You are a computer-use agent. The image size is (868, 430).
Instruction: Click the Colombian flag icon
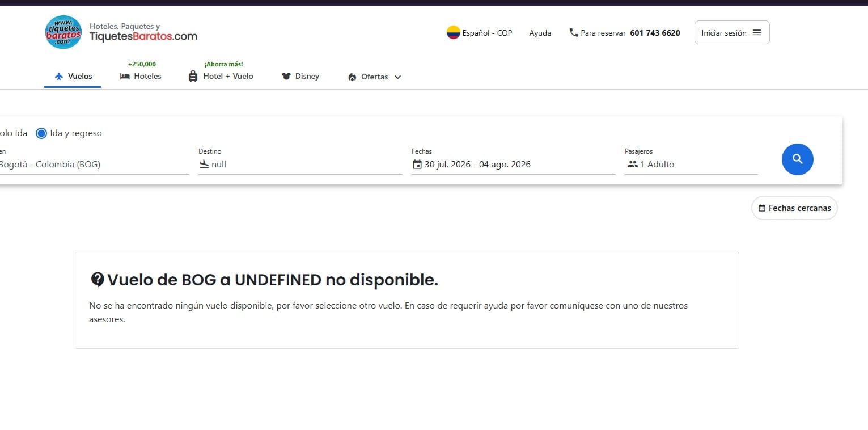(x=453, y=33)
